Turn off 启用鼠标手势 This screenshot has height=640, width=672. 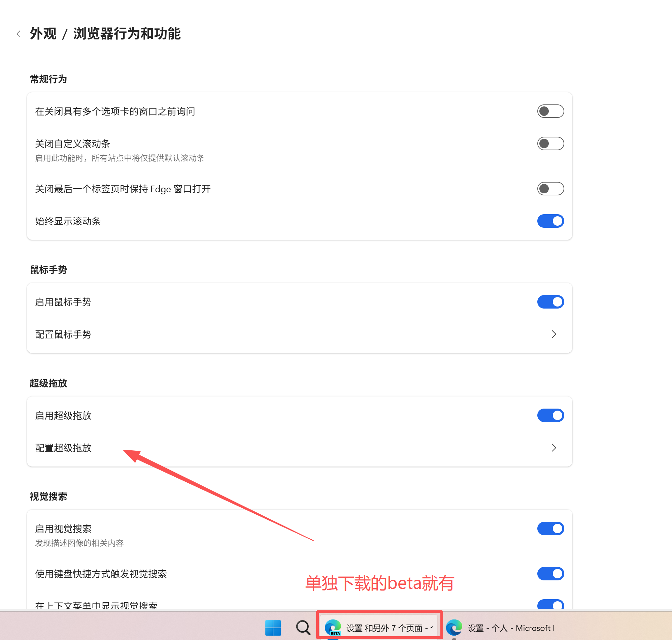(x=550, y=301)
